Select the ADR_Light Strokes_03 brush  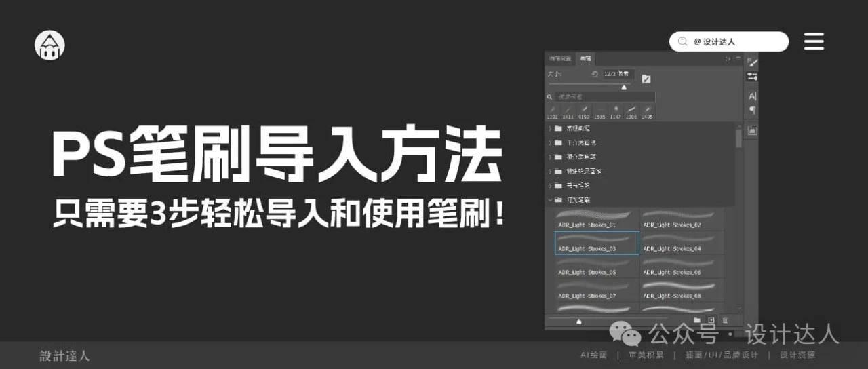pyautogui.click(x=597, y=243)
